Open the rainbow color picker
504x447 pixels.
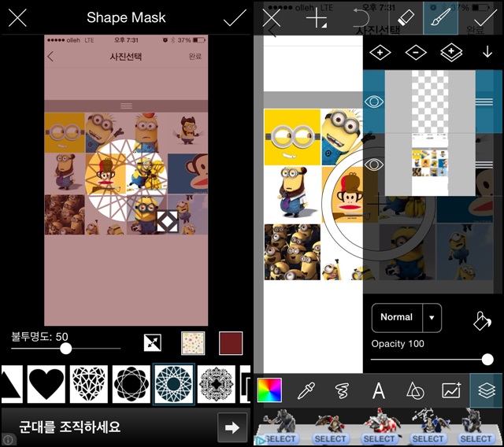tap(269, 390)
